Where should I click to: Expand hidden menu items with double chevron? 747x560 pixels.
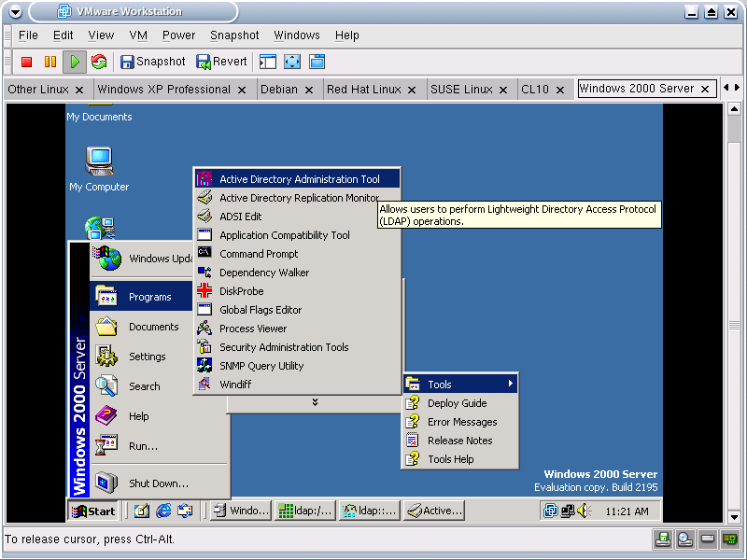coord(315,402)
